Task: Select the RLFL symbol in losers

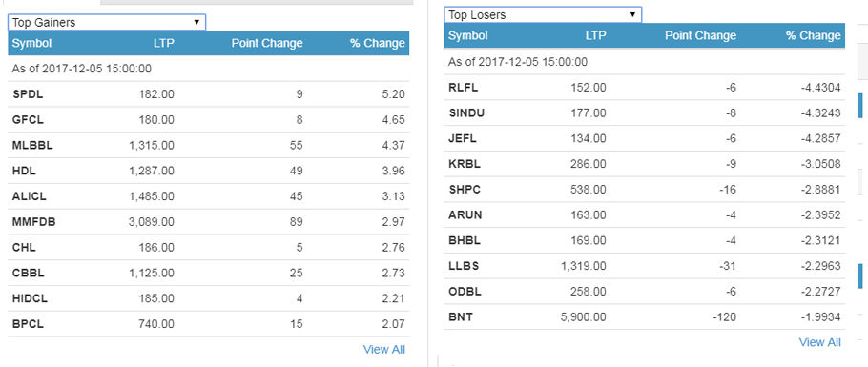Action: click(463, 87)
